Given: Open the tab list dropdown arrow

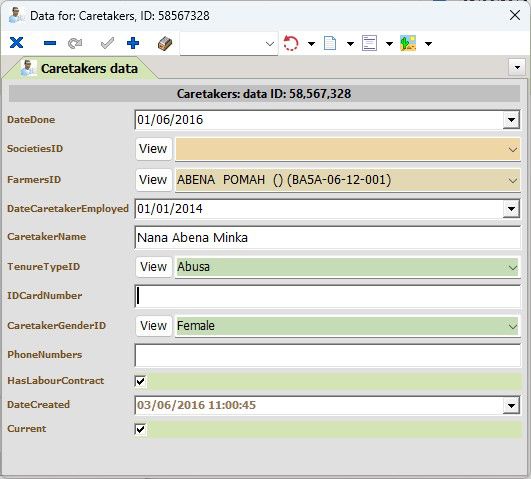Looking at the screenshot, I should coord(517,67).
